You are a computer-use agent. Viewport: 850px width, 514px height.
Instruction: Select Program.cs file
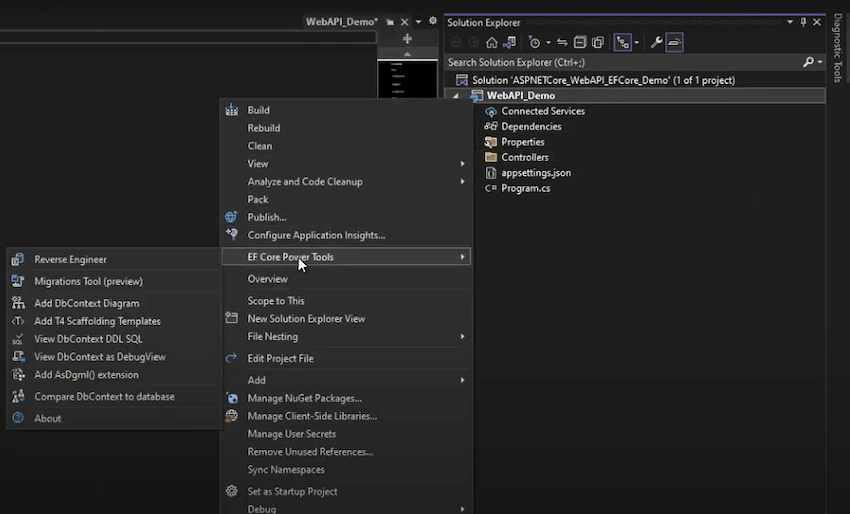[525, 188]
